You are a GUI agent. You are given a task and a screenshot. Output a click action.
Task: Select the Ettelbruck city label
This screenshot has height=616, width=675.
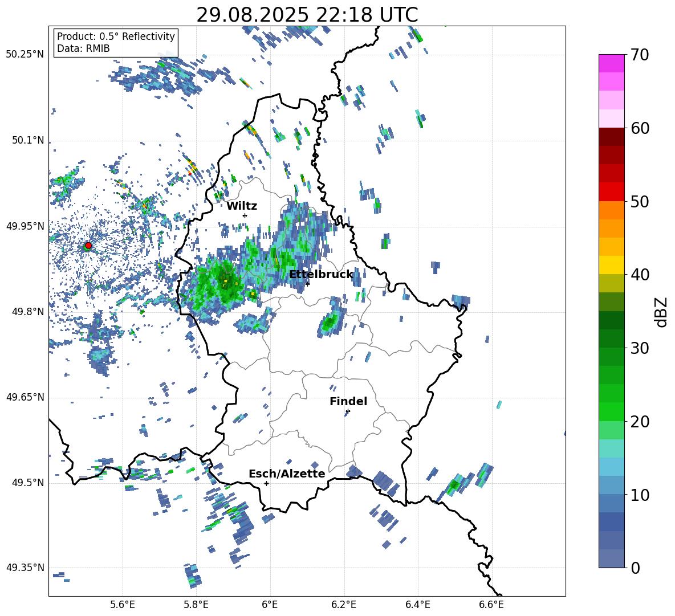321,275
